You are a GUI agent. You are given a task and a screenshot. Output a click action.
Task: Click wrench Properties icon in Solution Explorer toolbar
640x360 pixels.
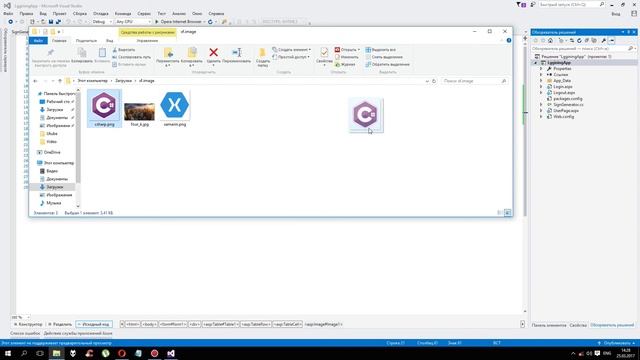pos(604,40)
